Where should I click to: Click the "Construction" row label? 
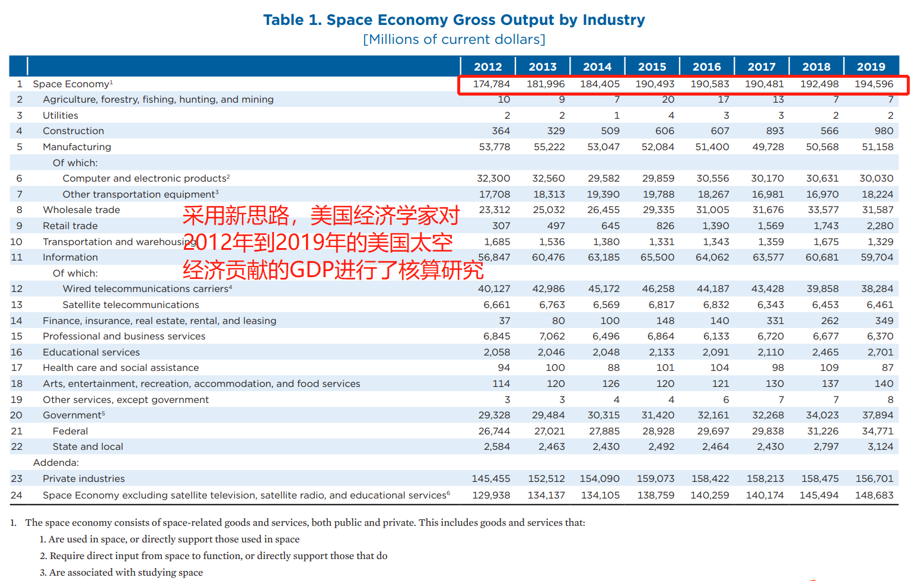73,131
